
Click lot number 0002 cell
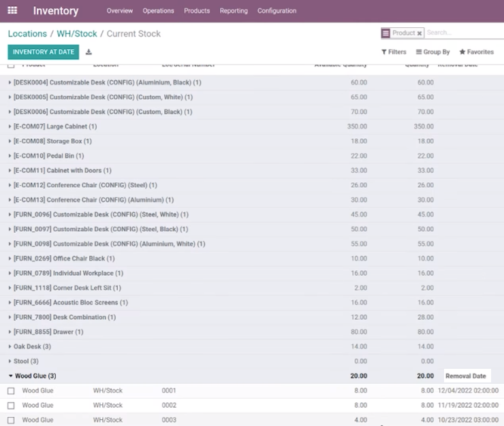tap(169, 406)
